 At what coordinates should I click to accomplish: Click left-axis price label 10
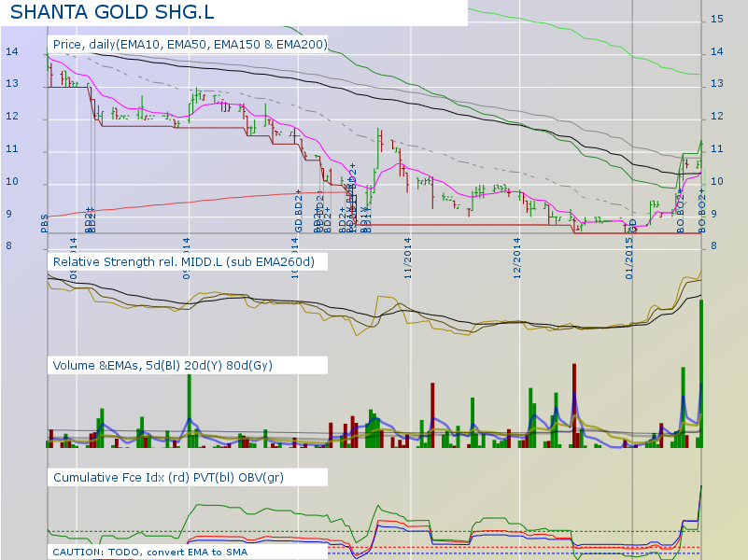pos(12,182)
